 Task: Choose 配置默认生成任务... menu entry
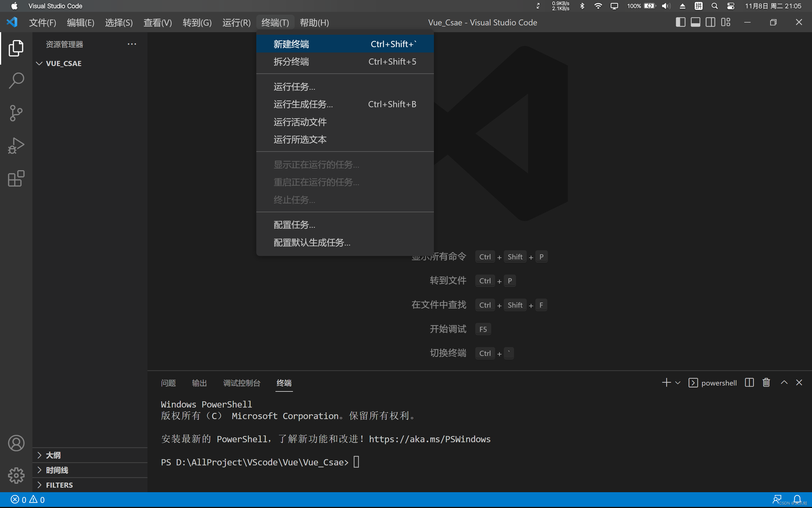[345, 243]
